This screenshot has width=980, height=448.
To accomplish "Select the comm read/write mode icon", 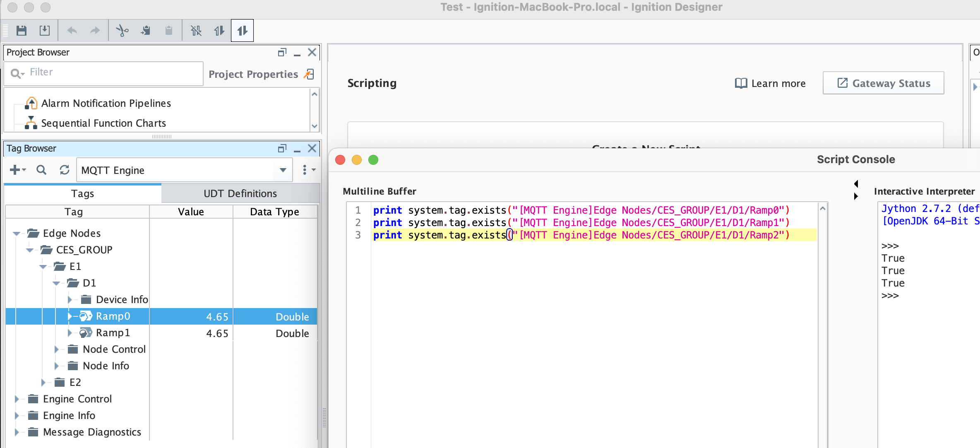I will pyautogui.click(x=242, y=30).
